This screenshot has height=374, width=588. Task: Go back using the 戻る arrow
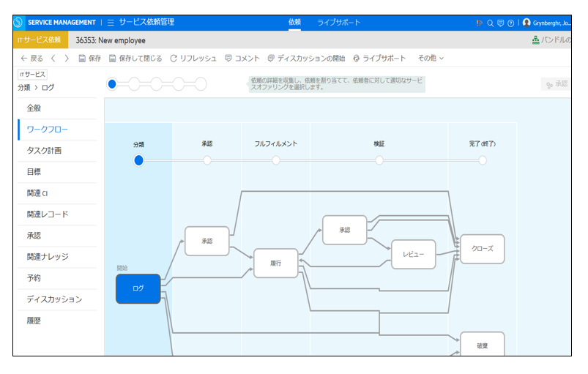click(x=31, y=58)
